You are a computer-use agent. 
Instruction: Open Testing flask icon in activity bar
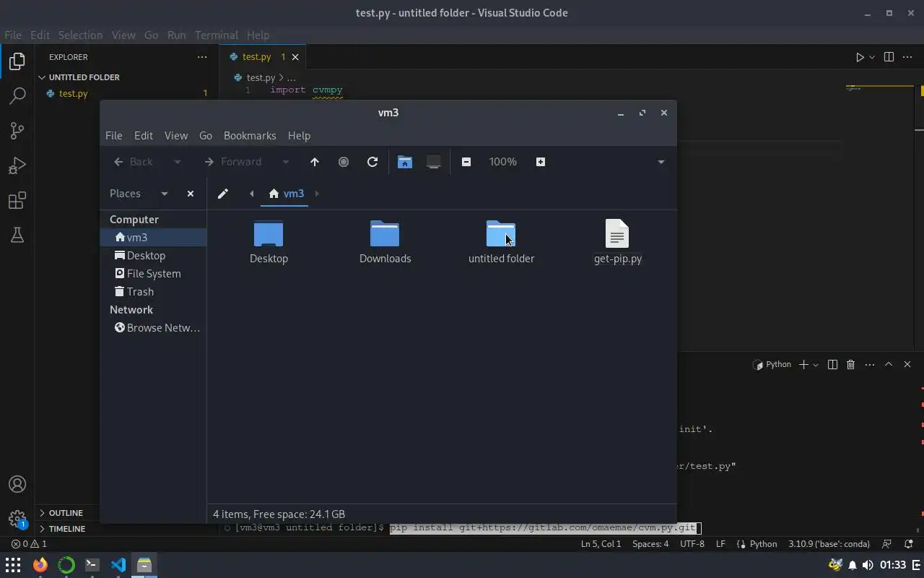[17, 235]
